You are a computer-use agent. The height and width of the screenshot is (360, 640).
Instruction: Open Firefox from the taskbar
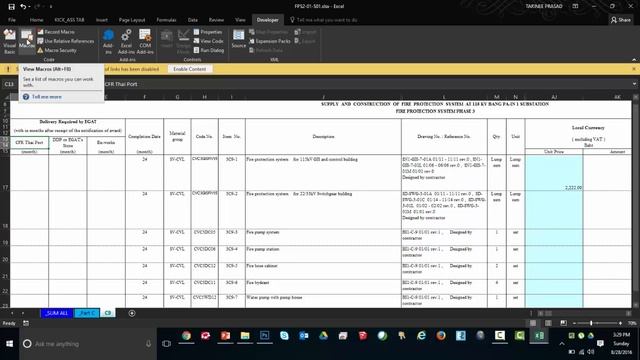441,336
